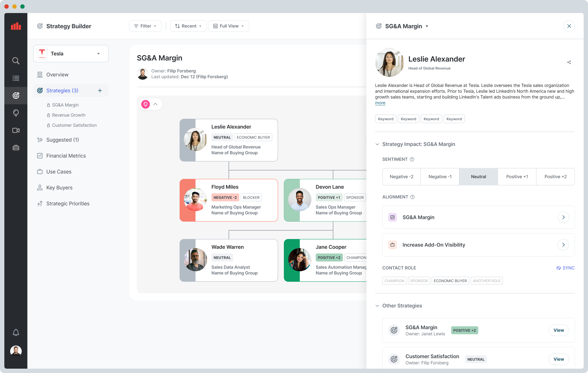The height and width of the screenshot is (373, 588).
Task: Click Leslie Alexander's photo in the side panel
Action: [x=389, y=62]
